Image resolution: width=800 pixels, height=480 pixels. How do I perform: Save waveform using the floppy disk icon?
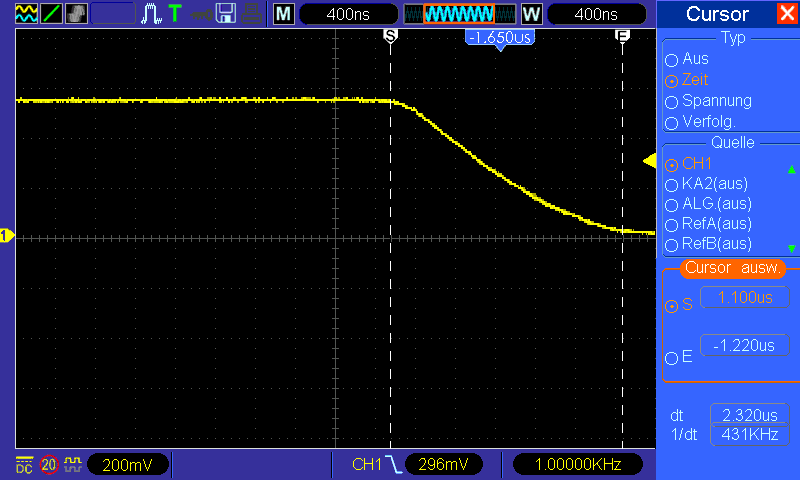click(x=226, y=13)
